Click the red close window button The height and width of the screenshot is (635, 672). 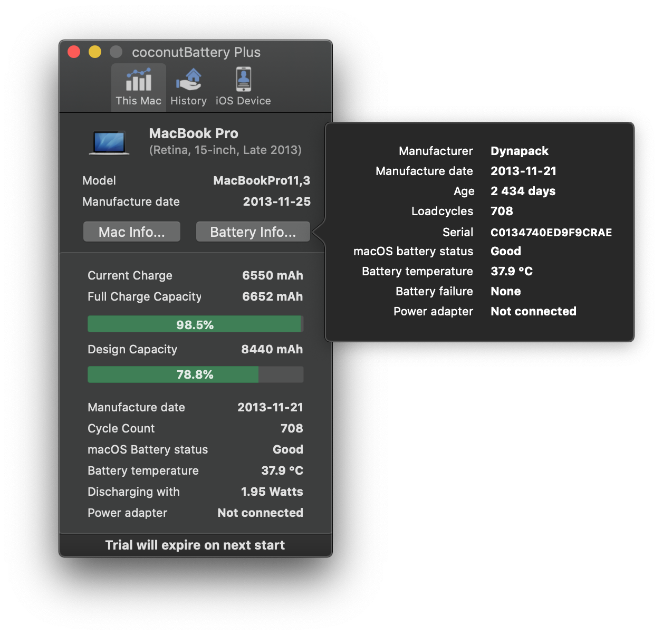(x=74, y=52)
